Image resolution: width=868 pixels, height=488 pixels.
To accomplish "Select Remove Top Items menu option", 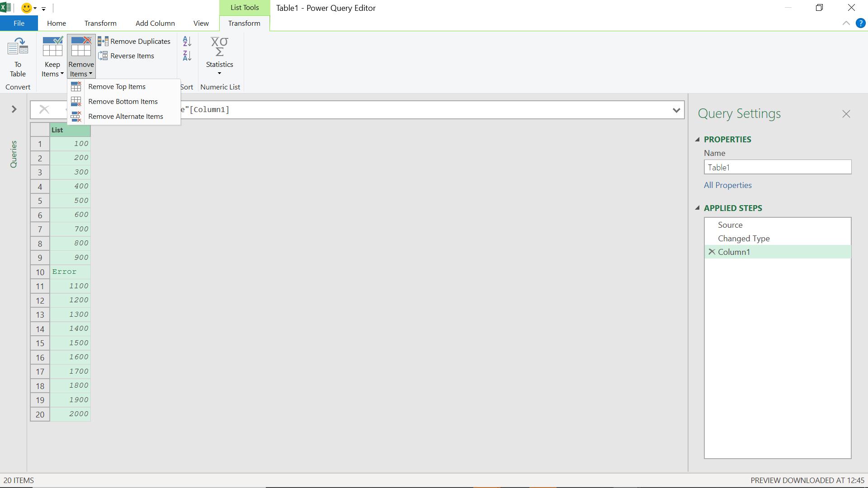I will tap(117, 86).
